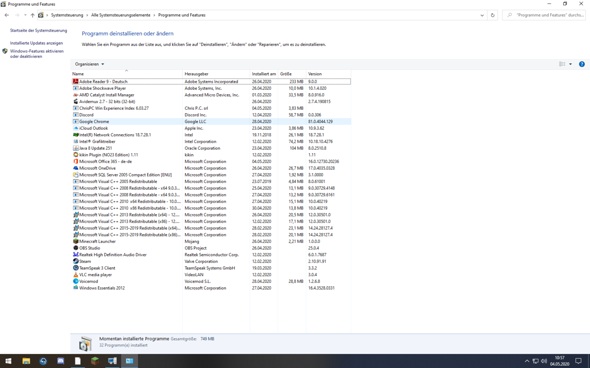
Task: Click the Alle Systemsteuerungselemente breadcrumb
Action: point(120,15)
